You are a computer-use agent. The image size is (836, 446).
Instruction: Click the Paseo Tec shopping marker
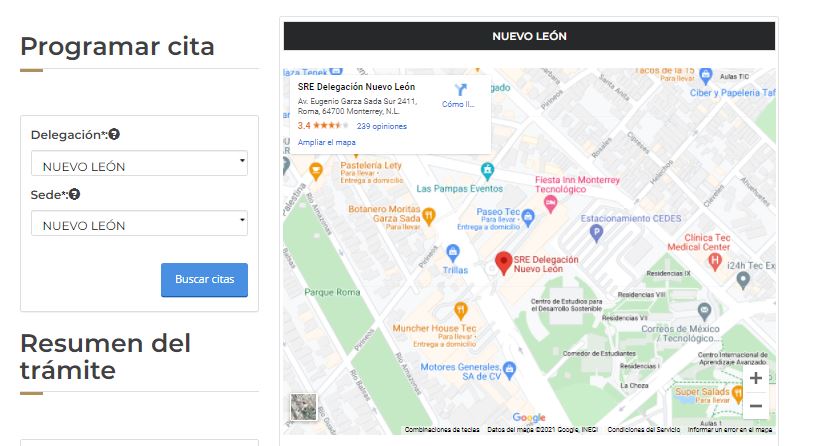tap(528, 217)
